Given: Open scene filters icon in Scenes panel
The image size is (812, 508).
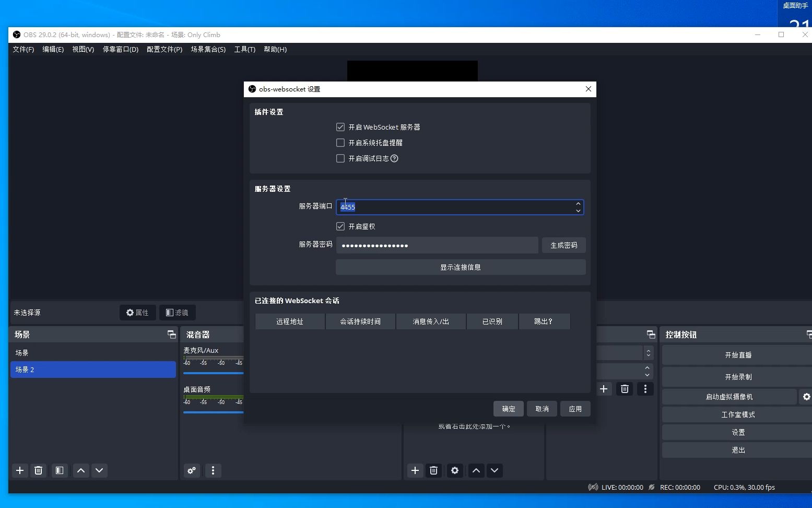Looking at the screenshot, I should pyautogui.click(x=60, y=470).
